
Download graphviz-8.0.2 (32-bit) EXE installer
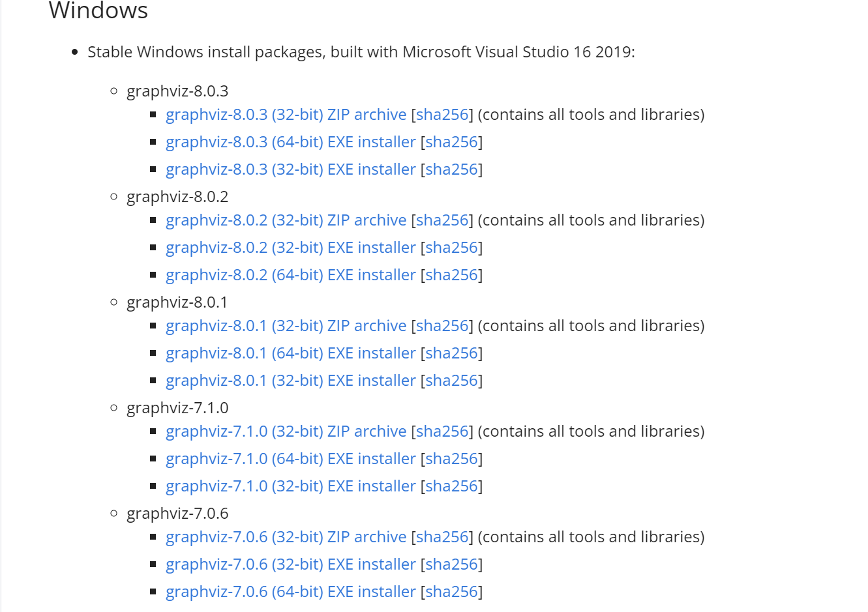coord(291,248)
